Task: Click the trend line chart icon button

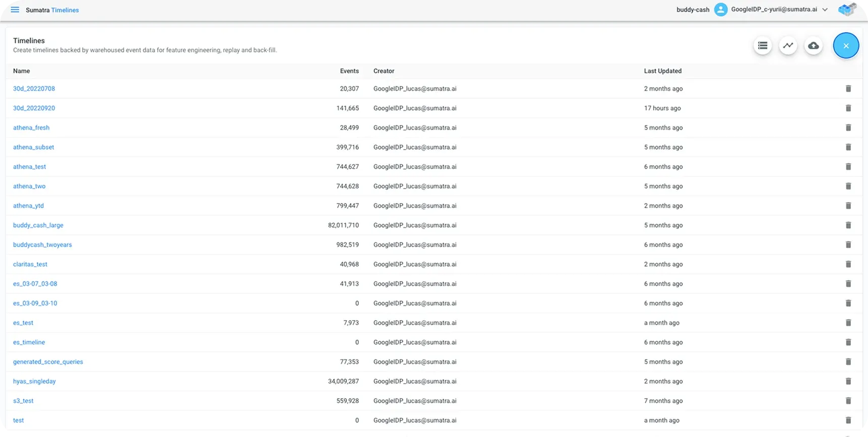Action: 788,46
